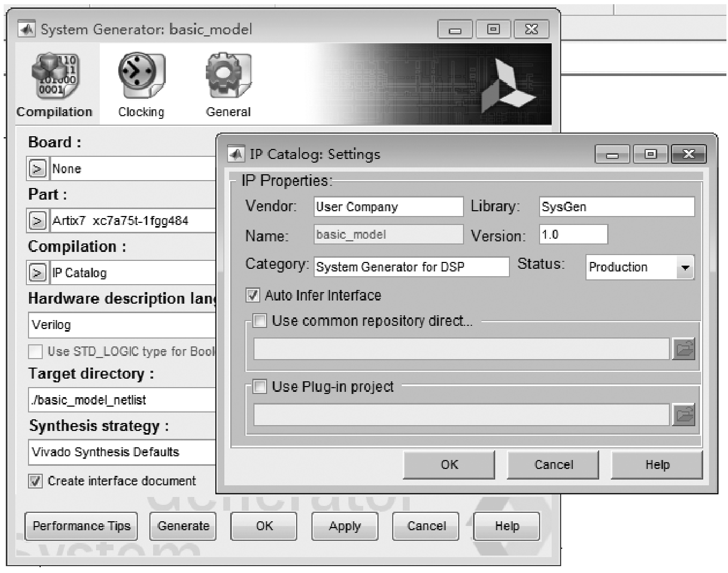Click the Board value None
Viewport: 728px width, 573px height.
[x=67, y=169]
